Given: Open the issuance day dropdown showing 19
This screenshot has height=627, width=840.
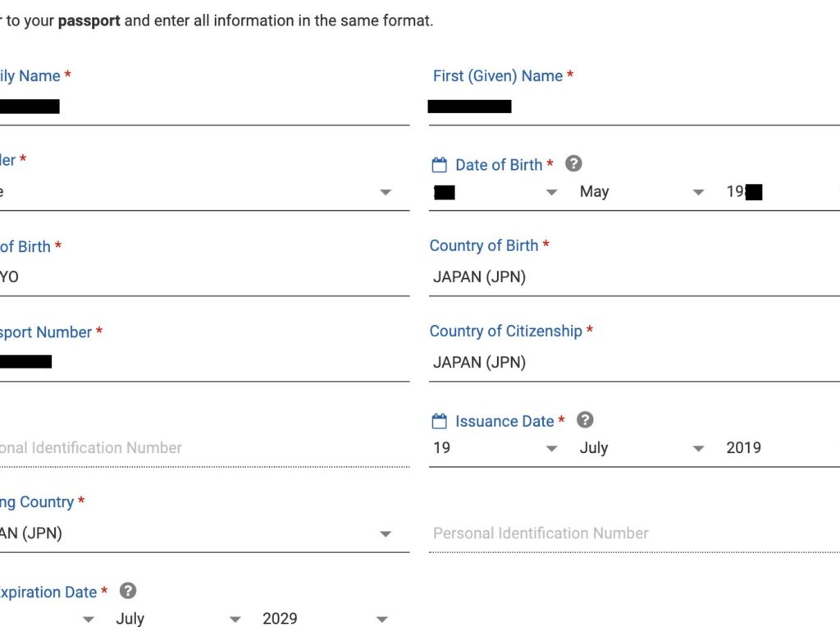Looking at the screenshot, I should (x=495, y=448).
